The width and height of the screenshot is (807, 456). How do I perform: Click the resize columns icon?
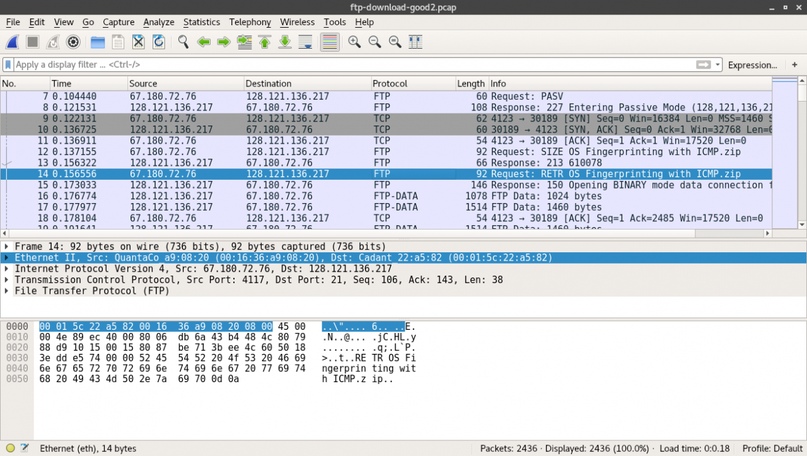pyautogui.click(x=415, y=42)
